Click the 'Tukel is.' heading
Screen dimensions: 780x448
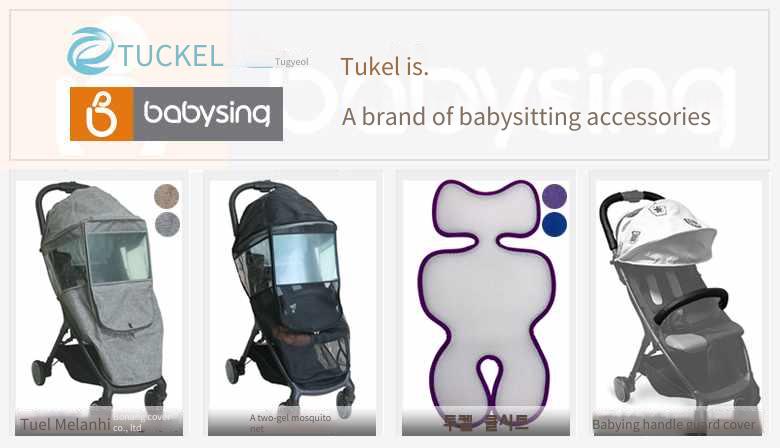(384, 66)
